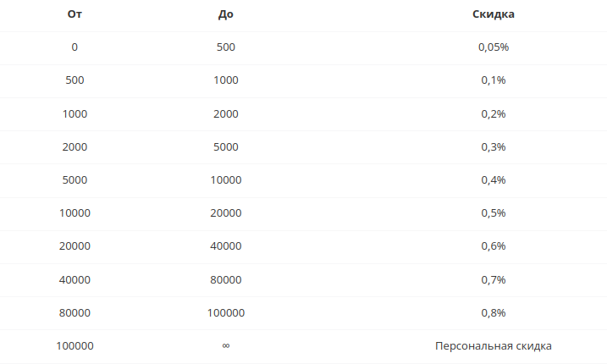Click the 2000 value in От column
Screen dimensions: 607x364
tap(74, 147)
